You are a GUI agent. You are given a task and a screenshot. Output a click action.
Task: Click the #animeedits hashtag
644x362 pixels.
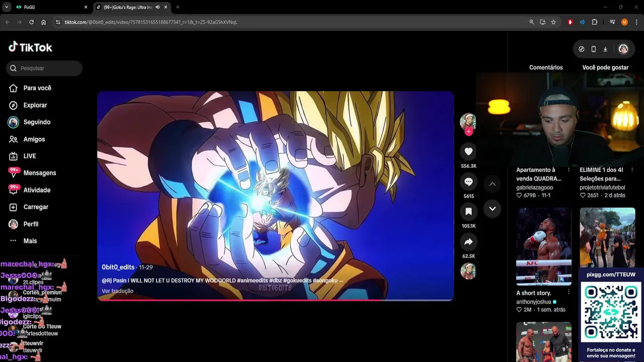tap(253, 281)
